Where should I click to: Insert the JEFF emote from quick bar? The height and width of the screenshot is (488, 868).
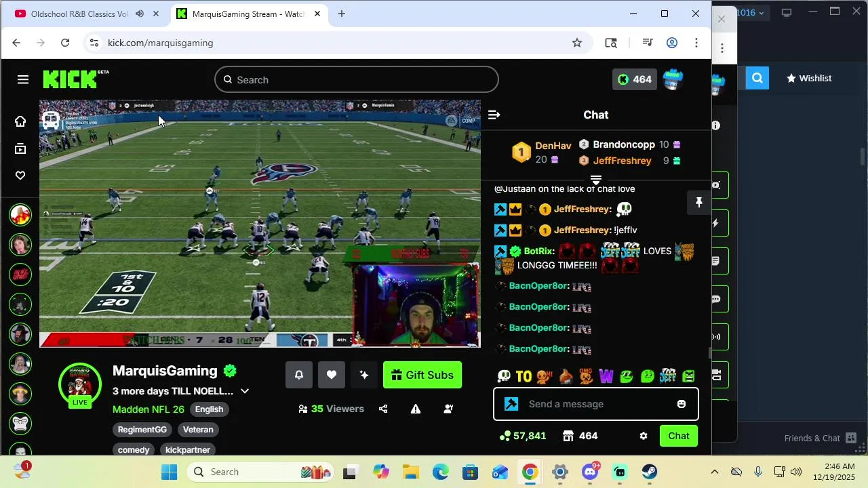[x=668, y=375]
